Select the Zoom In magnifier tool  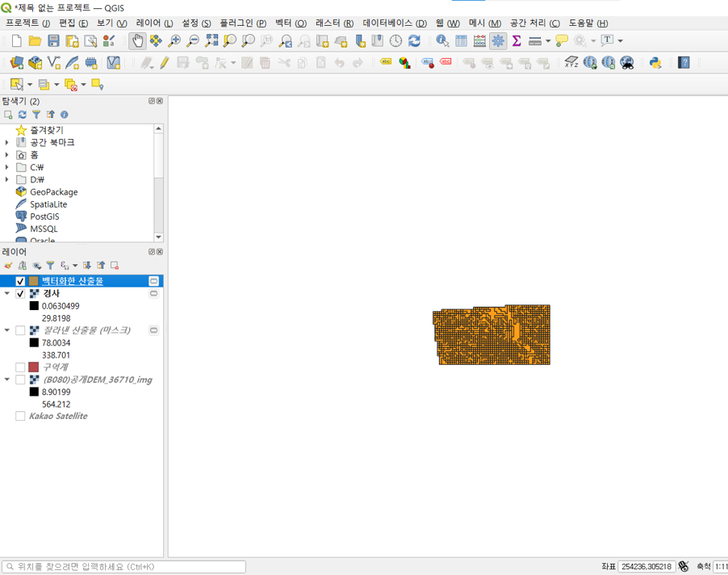coord(174,41)
